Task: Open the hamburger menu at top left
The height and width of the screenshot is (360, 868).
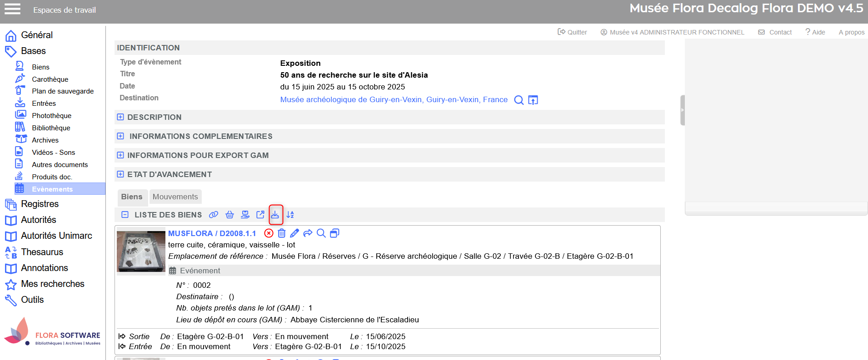Action: click(12, 9)
